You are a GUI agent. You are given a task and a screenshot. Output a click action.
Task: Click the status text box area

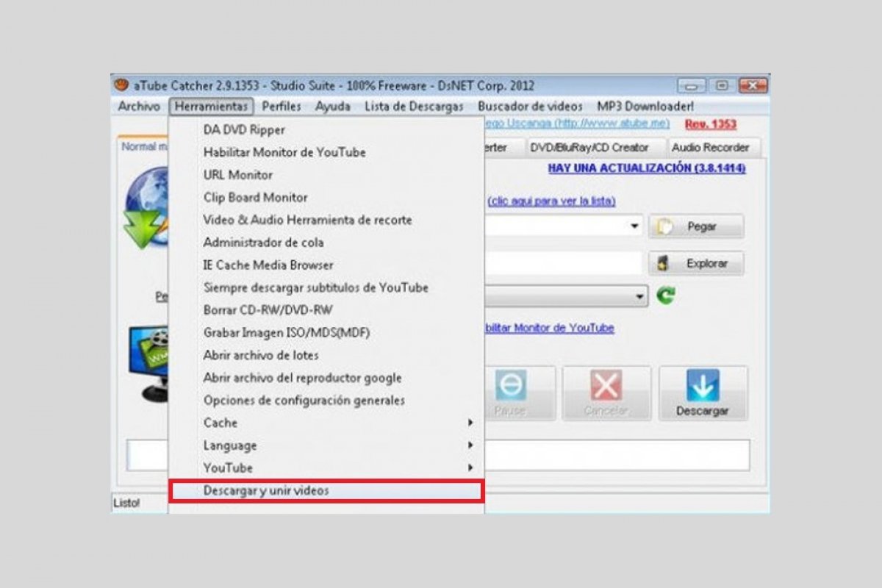coord(617,455)
